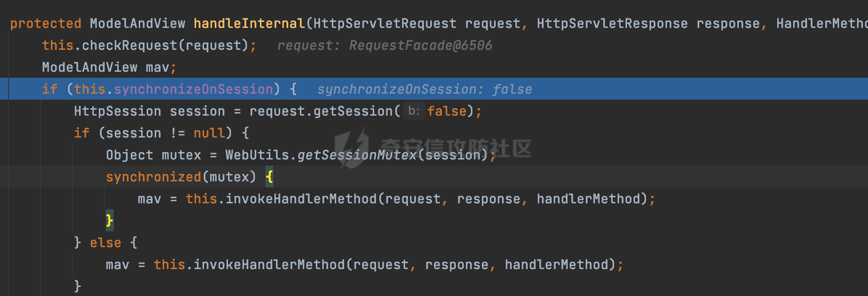Click the 'protected' keyword
This screenshot has width=868, height=296.
46,23
